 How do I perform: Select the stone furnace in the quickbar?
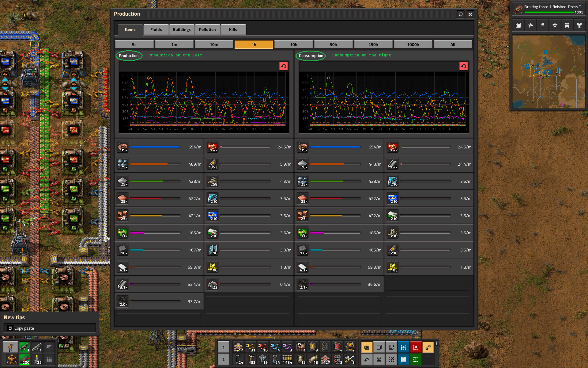[239, 347]
